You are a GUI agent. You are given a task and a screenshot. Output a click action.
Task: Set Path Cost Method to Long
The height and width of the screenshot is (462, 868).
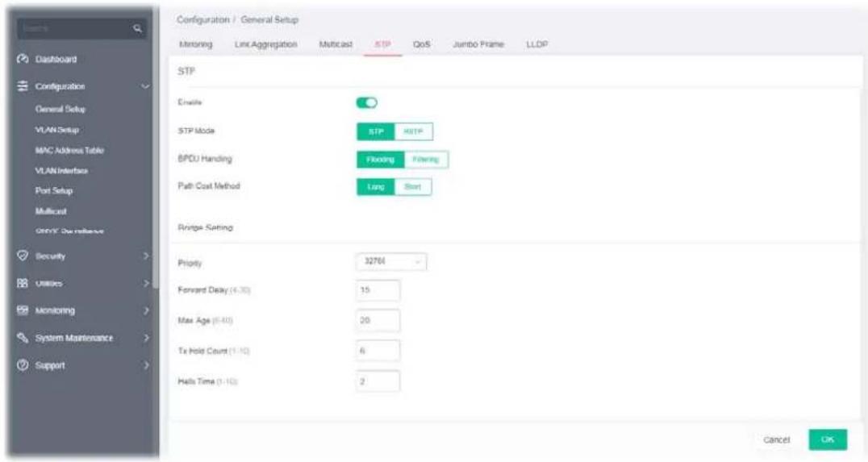376,187
